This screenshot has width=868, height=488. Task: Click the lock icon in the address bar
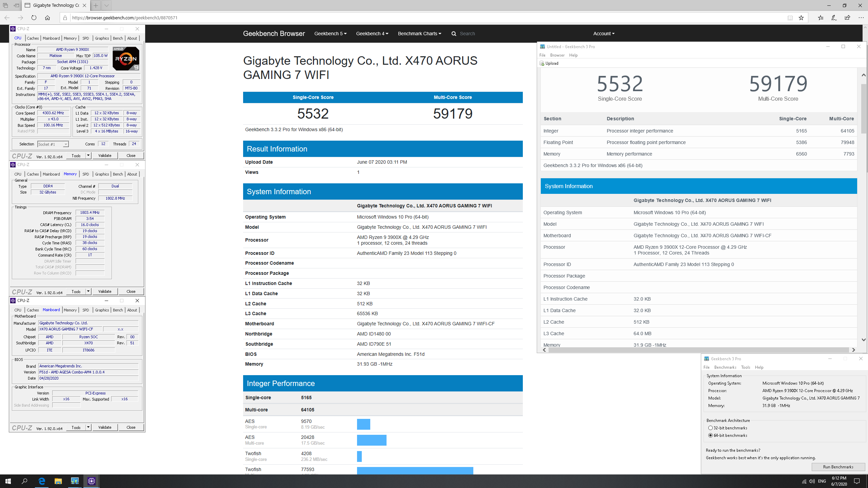[x=65, y=18]
